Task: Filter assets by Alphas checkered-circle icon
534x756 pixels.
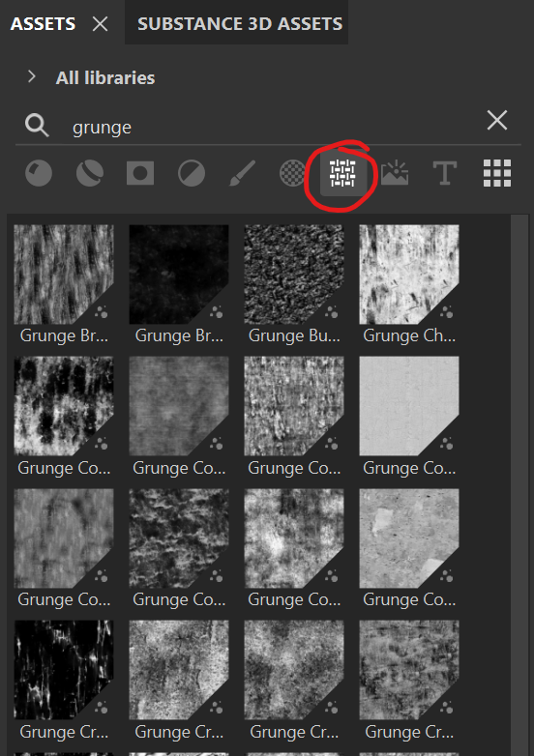Action: click(293, 173)
